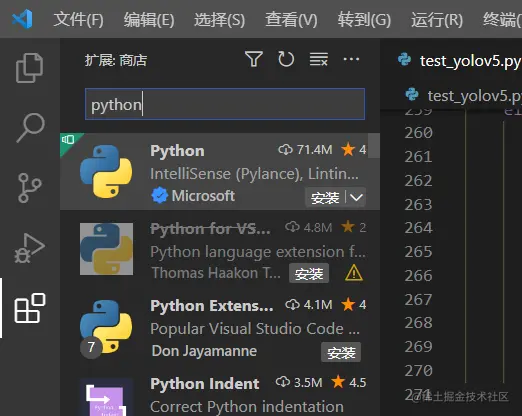Click the Python file icon in the editor tab
This screenshot has width=522, height=416.
[x=404, y=59]
